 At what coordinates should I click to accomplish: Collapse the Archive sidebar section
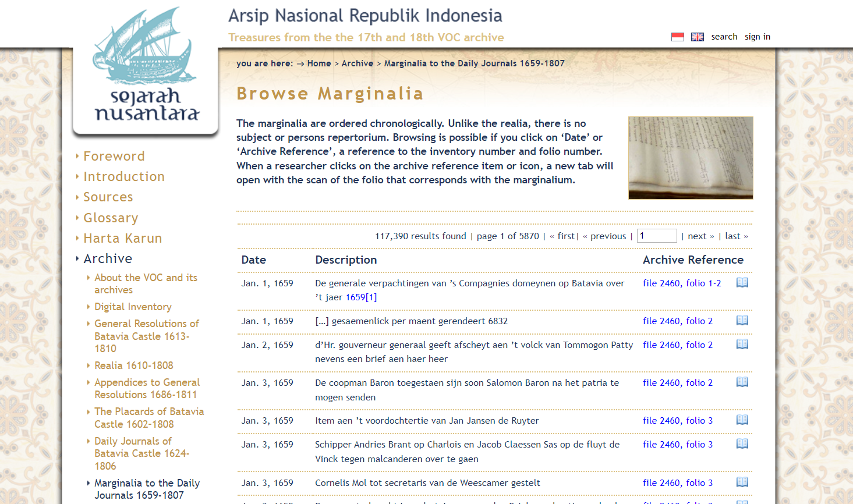pyautogui.click(x=108, y=258)
